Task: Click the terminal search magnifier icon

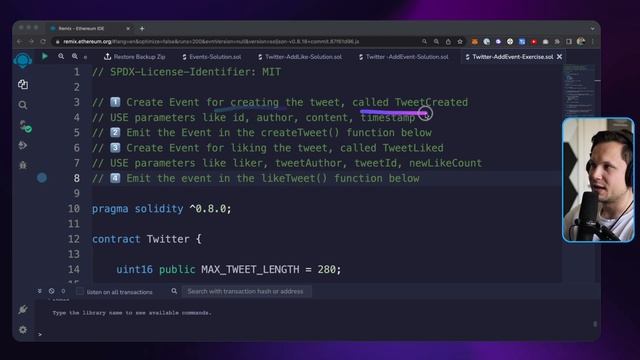Action: tap(174, 291)
